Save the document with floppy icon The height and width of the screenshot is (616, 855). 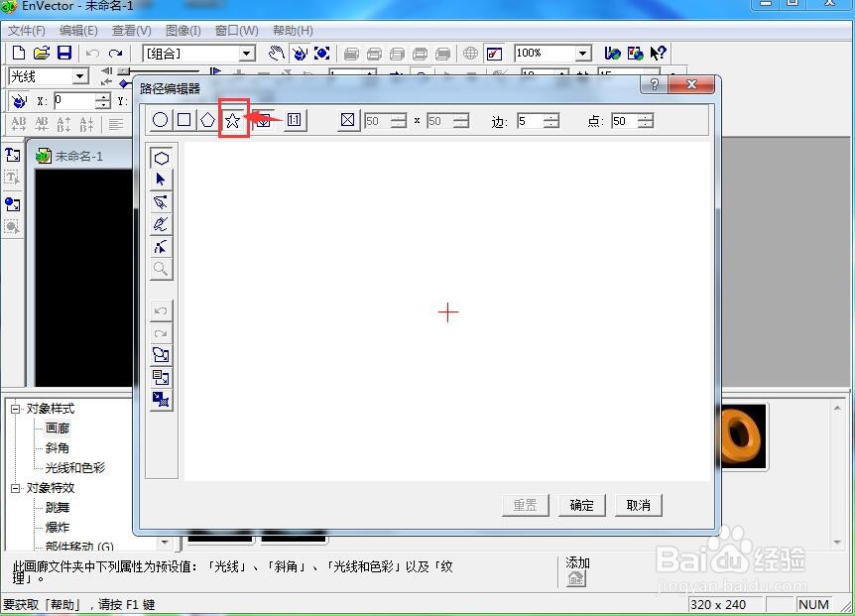point(64,53)
